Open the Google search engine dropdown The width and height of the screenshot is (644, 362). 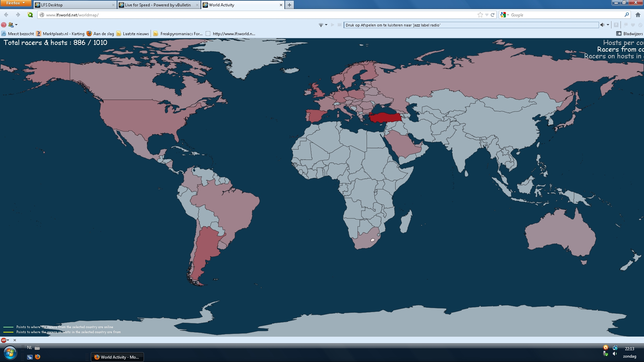tap(504, 15)
